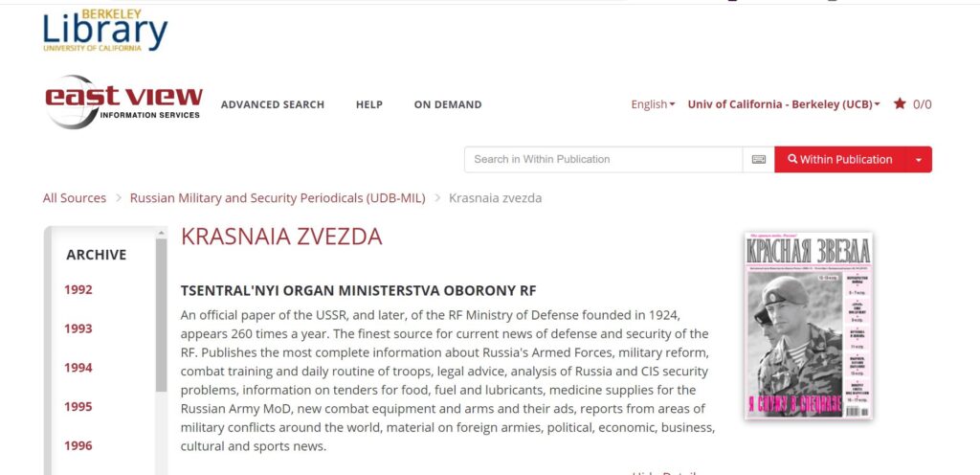Choose 1995 in the archive list
Viewport: 980px width, 475px height.
78,407
